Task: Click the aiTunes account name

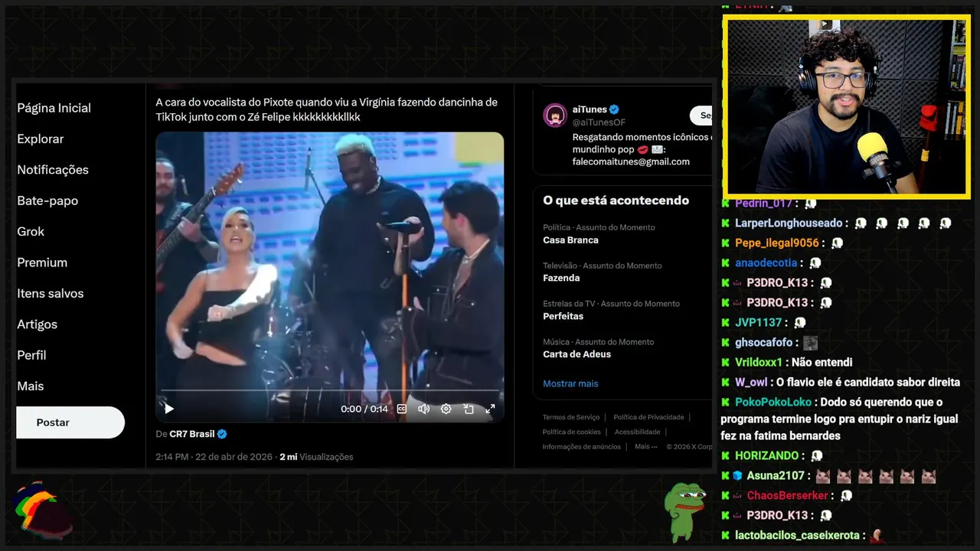Action: 590,109
